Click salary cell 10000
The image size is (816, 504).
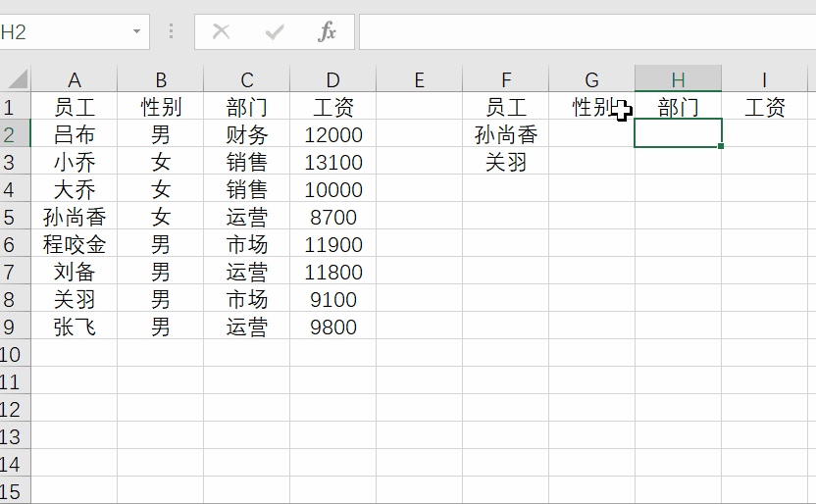click(333, 190)
